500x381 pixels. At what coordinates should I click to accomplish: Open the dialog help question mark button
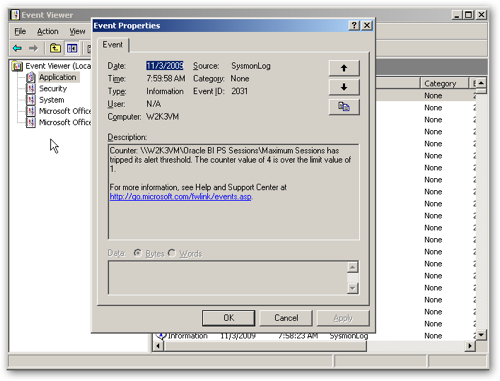pos(354,25)
